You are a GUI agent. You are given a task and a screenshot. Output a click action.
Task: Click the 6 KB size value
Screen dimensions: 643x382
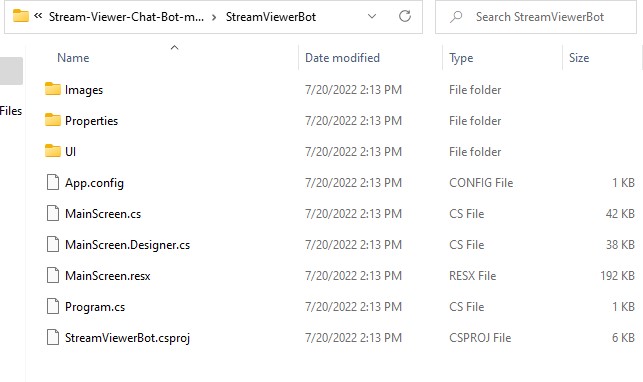tap(623, 338)
